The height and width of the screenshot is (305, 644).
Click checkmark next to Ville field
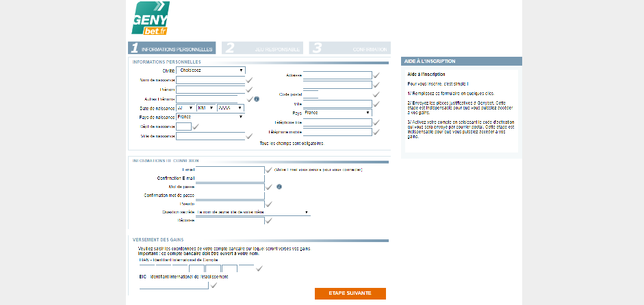pos(376,104)
